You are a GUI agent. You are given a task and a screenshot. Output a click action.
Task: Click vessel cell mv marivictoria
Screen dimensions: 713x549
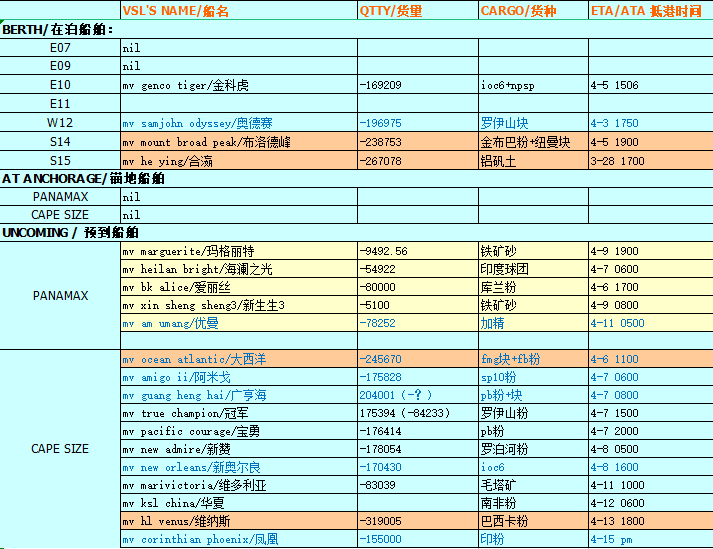click(239, 485)
